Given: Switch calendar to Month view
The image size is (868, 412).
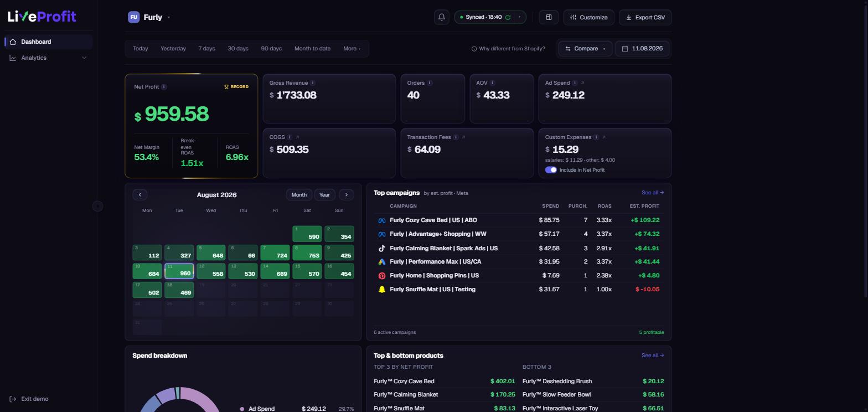Looking at the screenshot, I should click(299, 194).
